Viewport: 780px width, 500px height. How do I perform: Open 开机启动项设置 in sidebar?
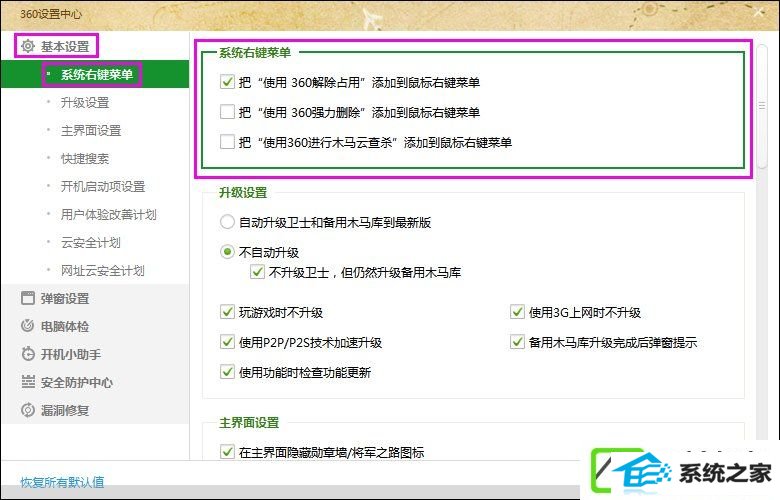point(103,186)
